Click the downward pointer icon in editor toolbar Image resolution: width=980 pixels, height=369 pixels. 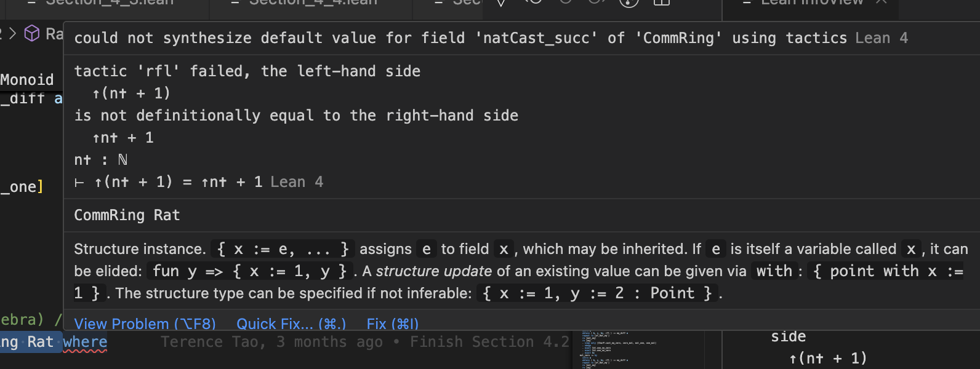pyautogui.click(x=502, y=2)
